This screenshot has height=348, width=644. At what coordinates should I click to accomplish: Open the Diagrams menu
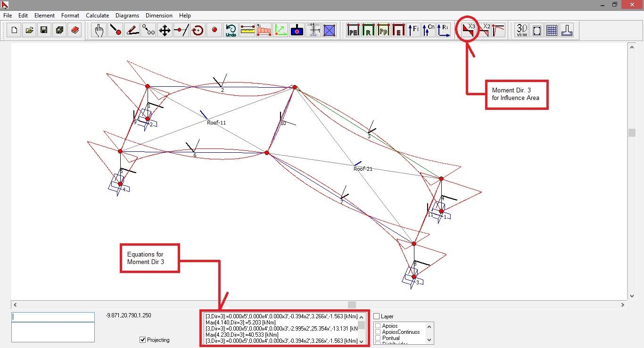(127, 16)
